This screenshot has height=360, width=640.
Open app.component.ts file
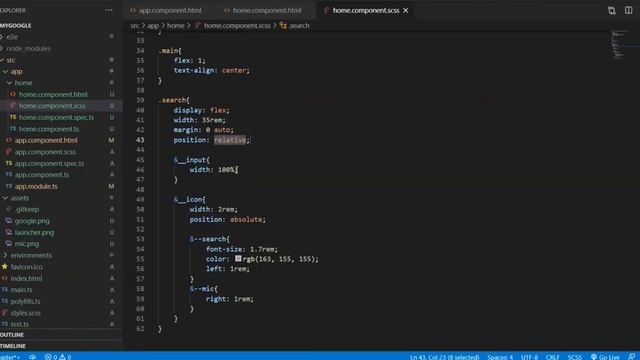click(x=42, y=175)
